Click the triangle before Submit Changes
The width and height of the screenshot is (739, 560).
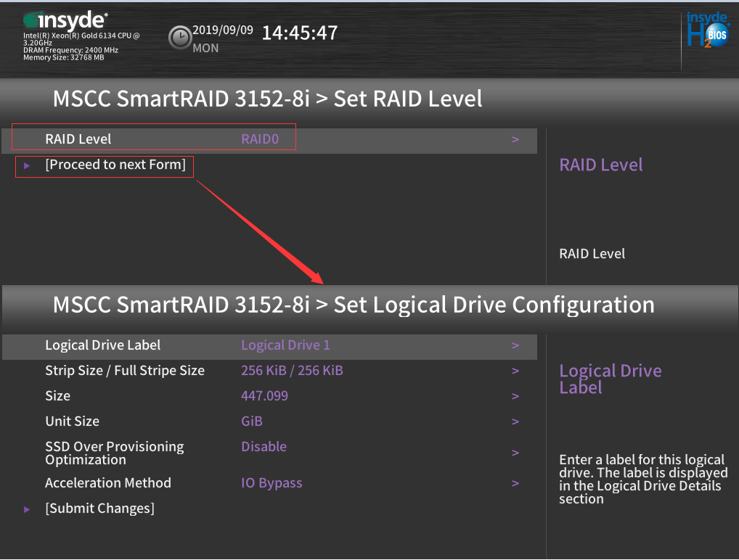27,510
